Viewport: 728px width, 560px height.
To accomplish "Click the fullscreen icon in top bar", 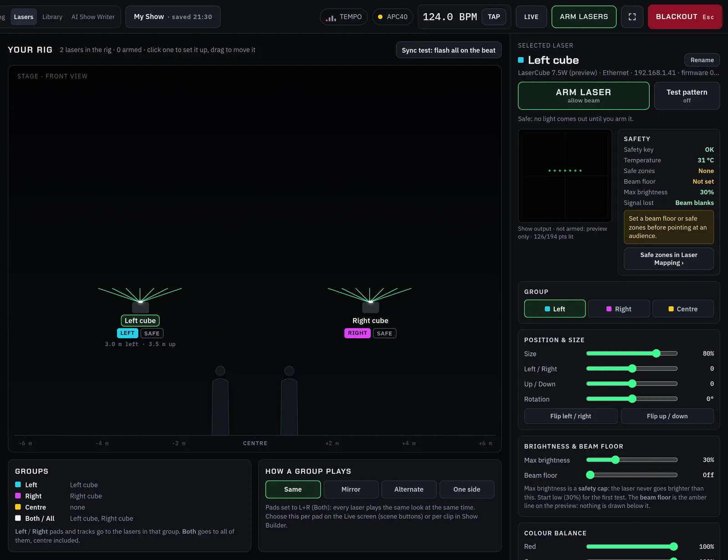I will tap(632, 17).
